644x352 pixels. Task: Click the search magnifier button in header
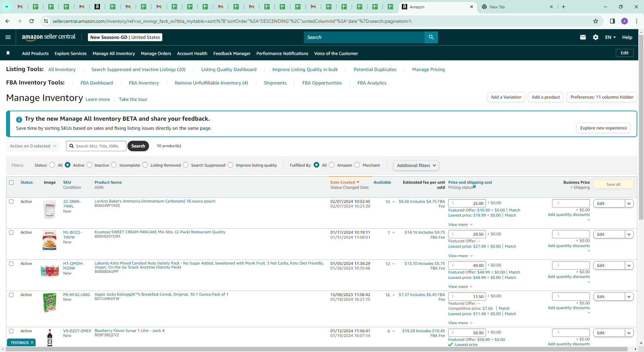point(431,37)
